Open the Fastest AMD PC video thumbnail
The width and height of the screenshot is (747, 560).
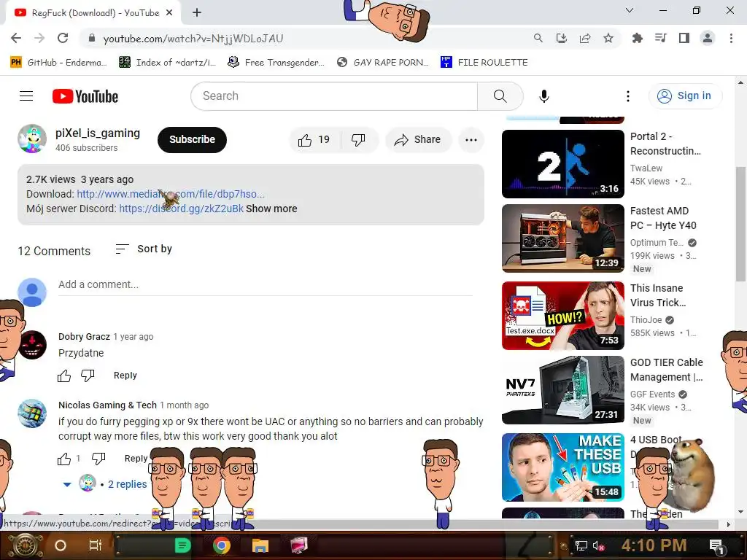pyautogui.click(x=562, y=238)
